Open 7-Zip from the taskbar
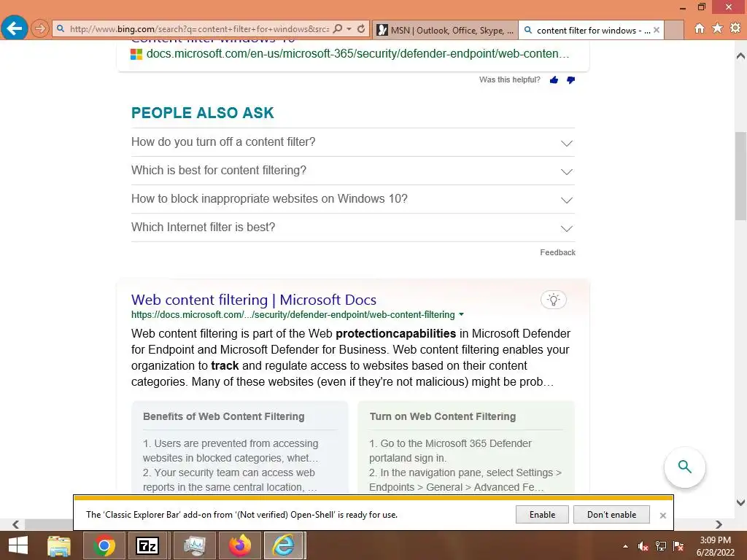Viewport: 747px width, 560px height. (147, 545)
